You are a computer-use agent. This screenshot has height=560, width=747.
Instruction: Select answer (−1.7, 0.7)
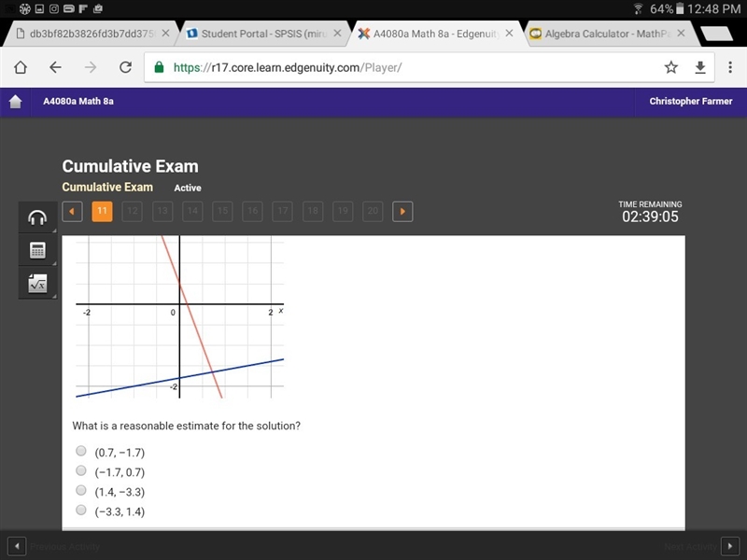tap(81, 471)
